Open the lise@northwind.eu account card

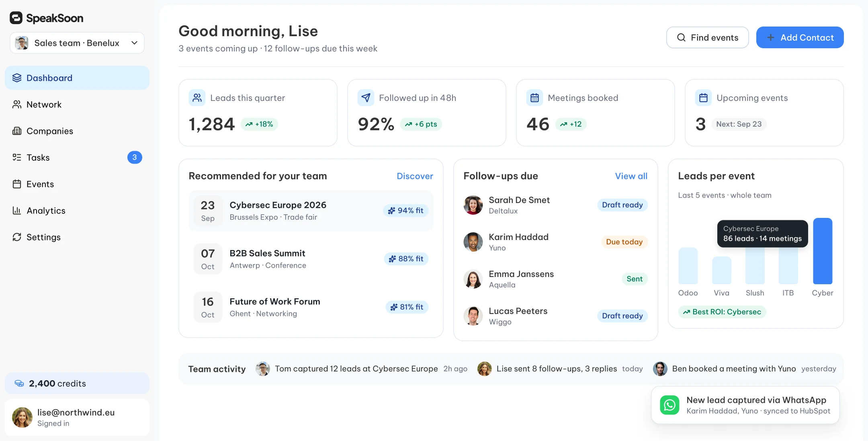(x=77, y=417)
